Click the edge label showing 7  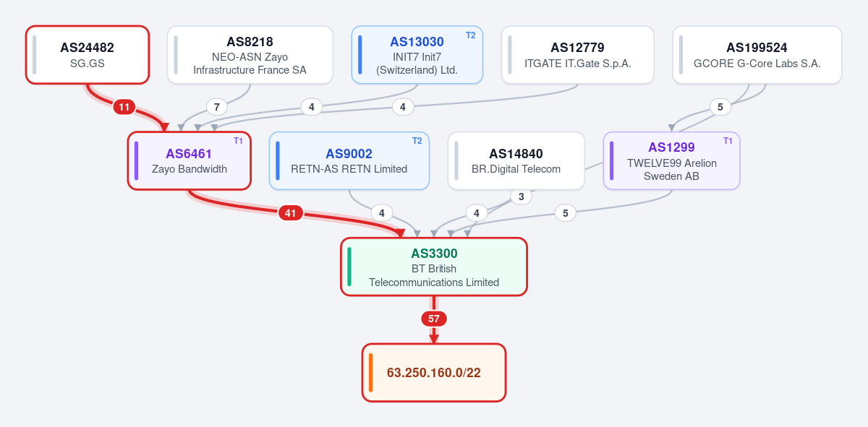[x=216, y=107]
